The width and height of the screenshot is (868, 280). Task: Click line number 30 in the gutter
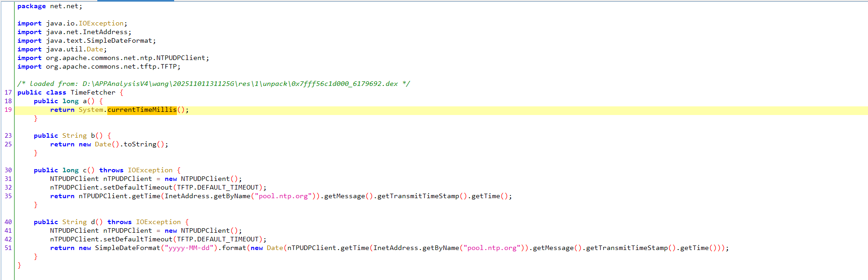pos(8,170)
